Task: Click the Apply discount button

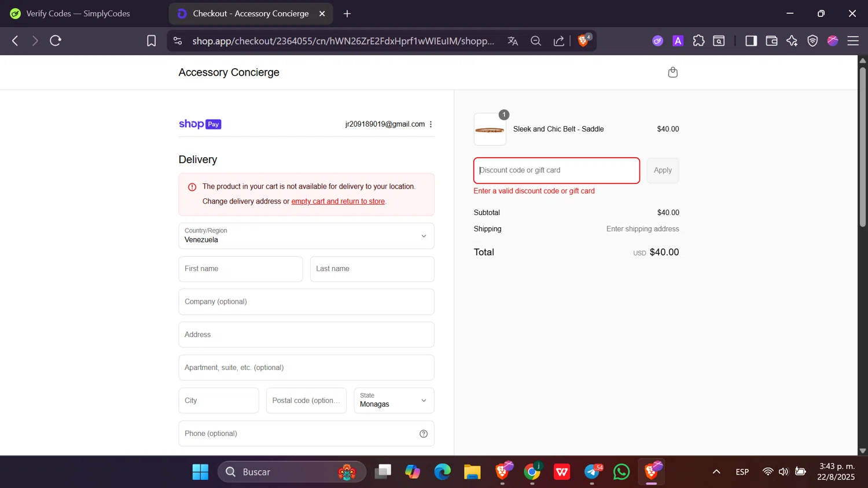Action: (663, 171)
